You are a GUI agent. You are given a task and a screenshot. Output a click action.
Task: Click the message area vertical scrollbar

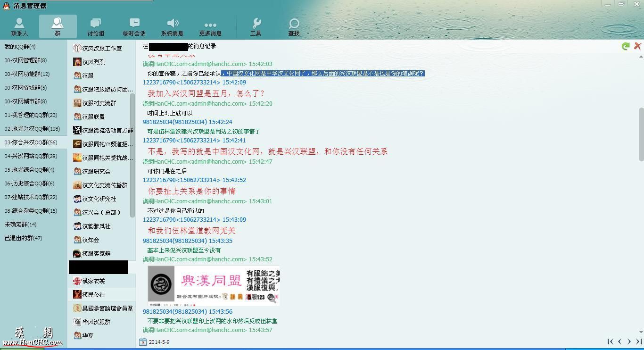coord(641,134)
